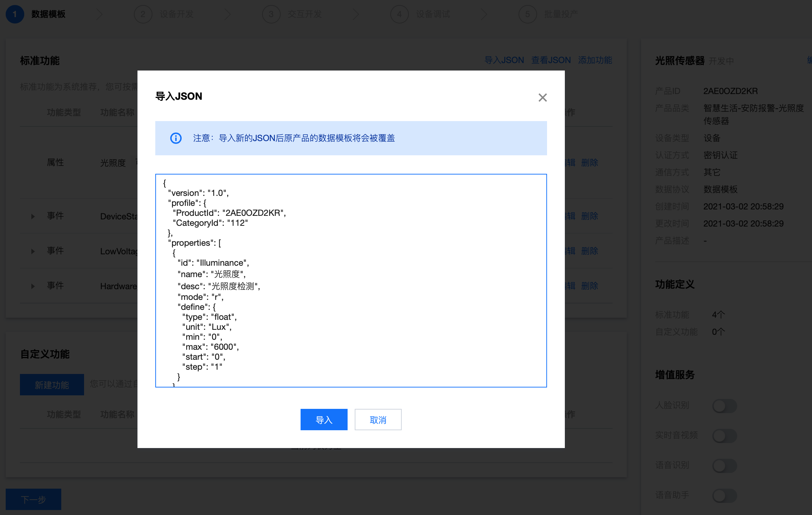812x515 pixels.
Task: Click step 3 交互开发 circle icon
Action: pyautogui.click(x=271, y=14)
